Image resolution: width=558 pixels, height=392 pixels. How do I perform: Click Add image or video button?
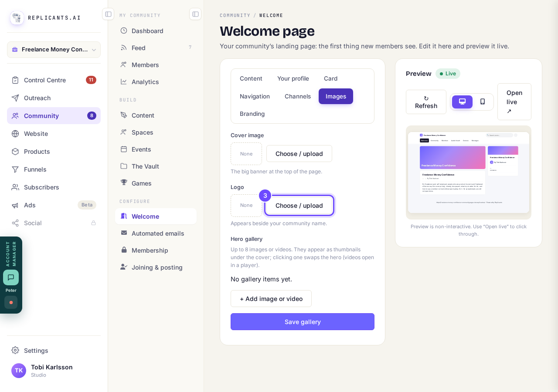pos(271,299)
